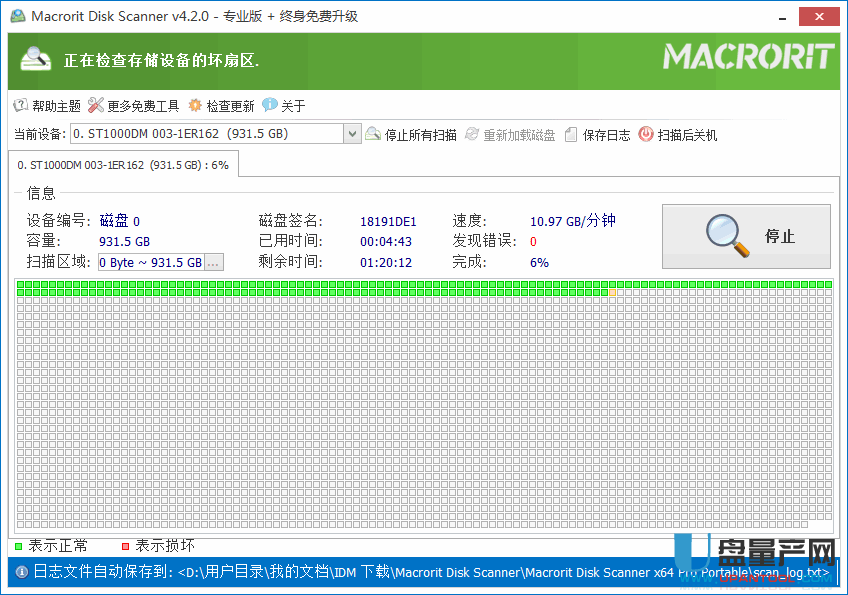
Task: Click the 扫描区域 range input field
Action: tap(150, 262)
